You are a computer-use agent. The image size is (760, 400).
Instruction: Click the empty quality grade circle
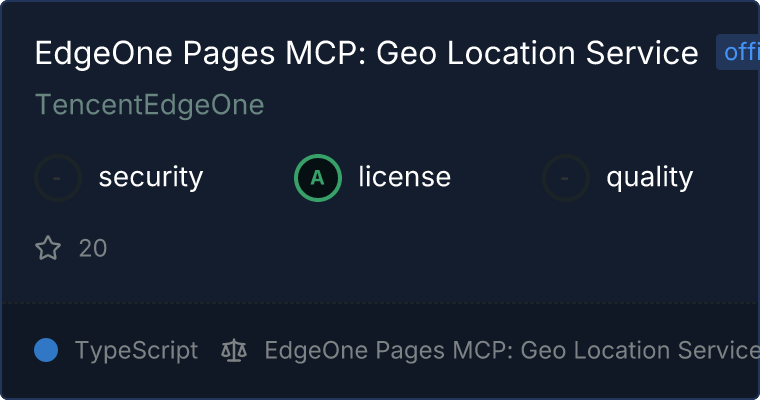(566, 178)
